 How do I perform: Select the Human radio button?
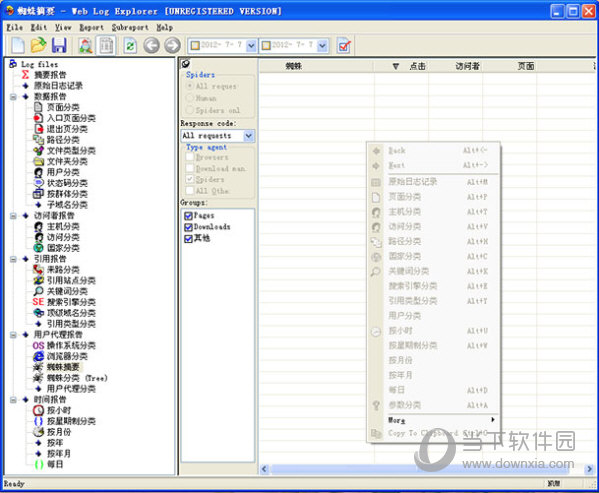point(190,98)
